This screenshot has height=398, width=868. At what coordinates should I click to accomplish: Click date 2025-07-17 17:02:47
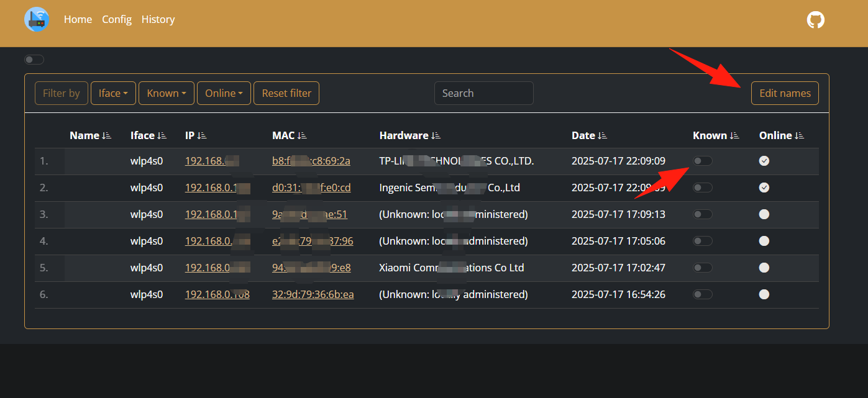coord(618,268)
